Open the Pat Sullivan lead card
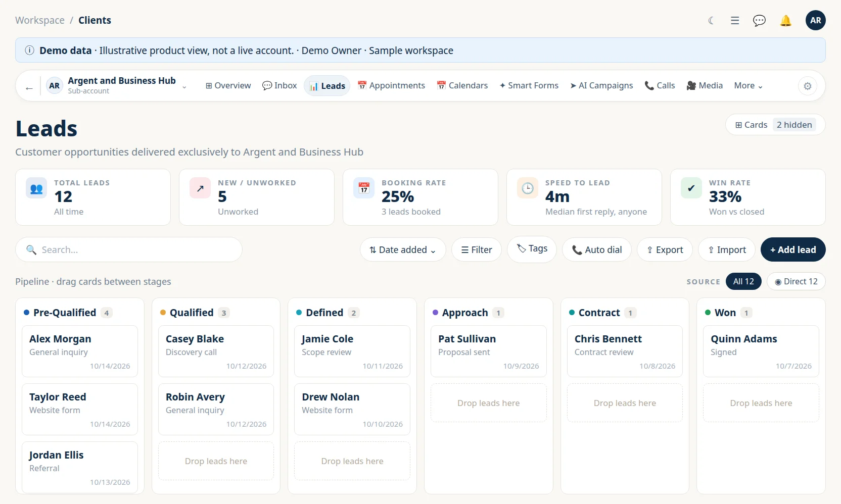This screenshot has width=841, height=504. pos(489,351)
